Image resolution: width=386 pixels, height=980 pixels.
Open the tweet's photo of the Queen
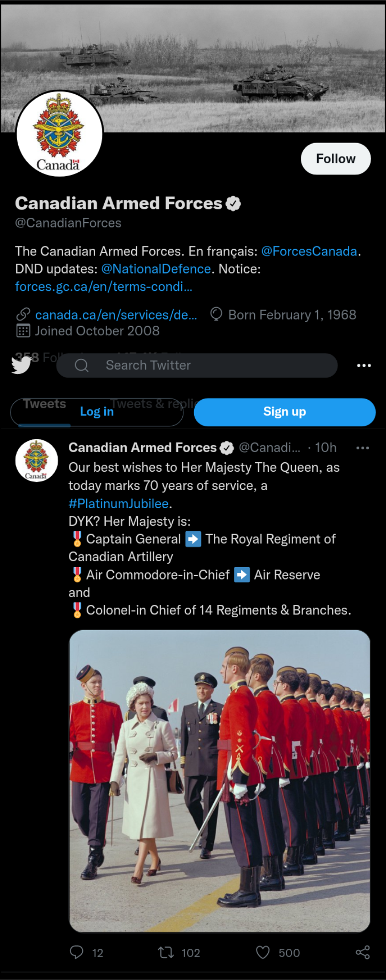coord(220,781)
